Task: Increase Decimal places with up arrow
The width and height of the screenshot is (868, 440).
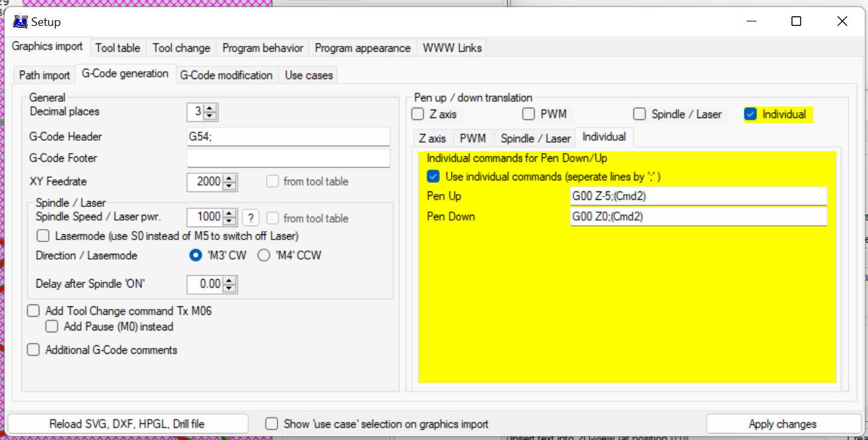Action: coord(210,108)
